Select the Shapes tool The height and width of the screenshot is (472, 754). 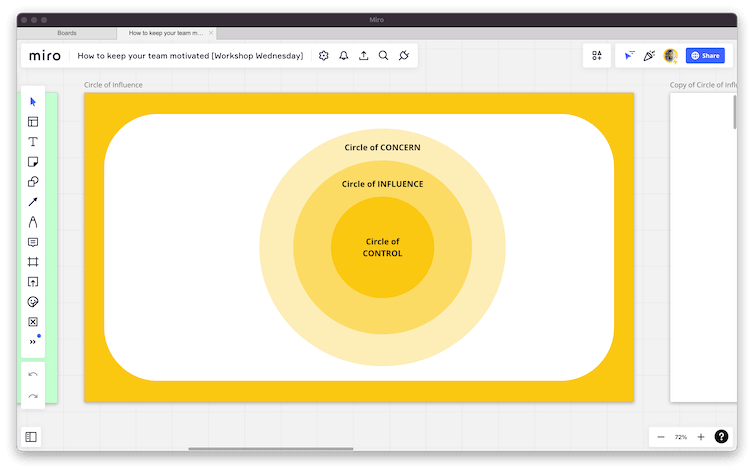pyautogui.click(x=33, y=182)
